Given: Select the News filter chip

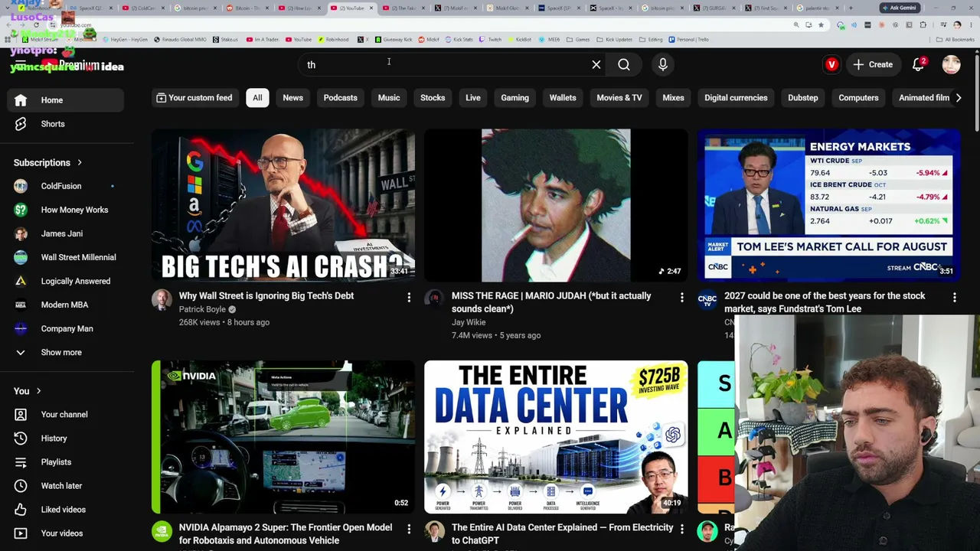Looking at the screenshot, I should (292, 98).
